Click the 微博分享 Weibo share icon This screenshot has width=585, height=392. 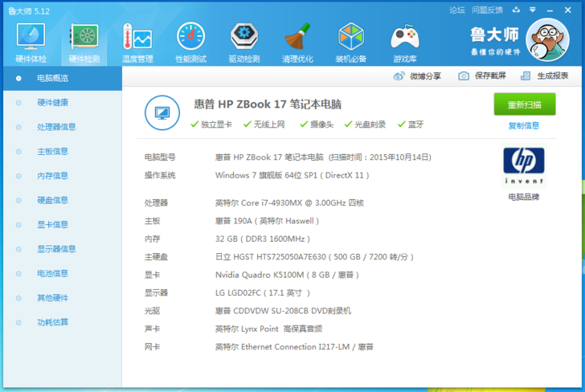(x=399, y=76)
